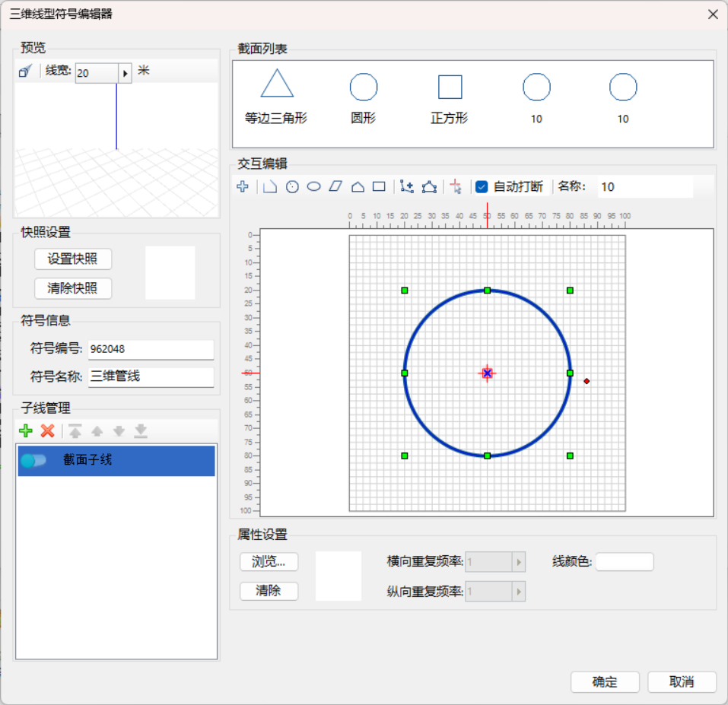Select the 正方形 section in the list
The width and height of the screenshot is (728, 705).
click(x=450, y=95)
